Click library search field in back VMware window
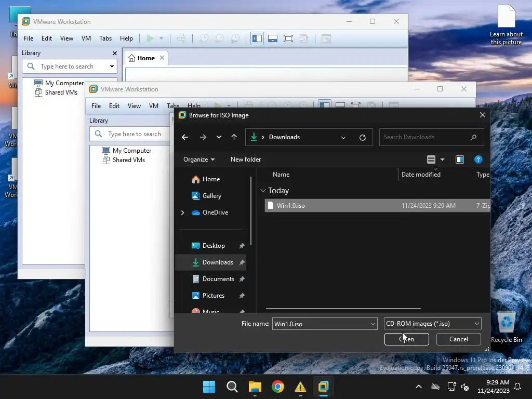 [x=70, y=66]
